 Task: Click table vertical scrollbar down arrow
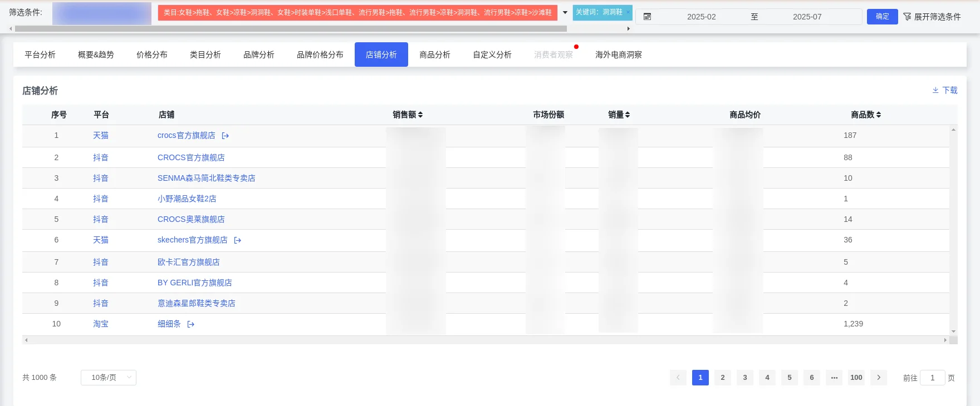954,331
